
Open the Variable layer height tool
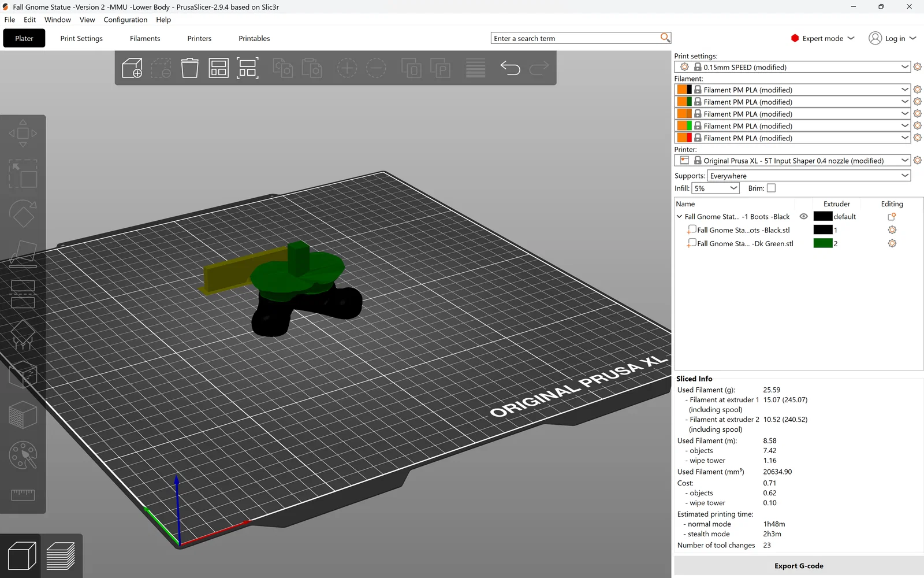475,68
